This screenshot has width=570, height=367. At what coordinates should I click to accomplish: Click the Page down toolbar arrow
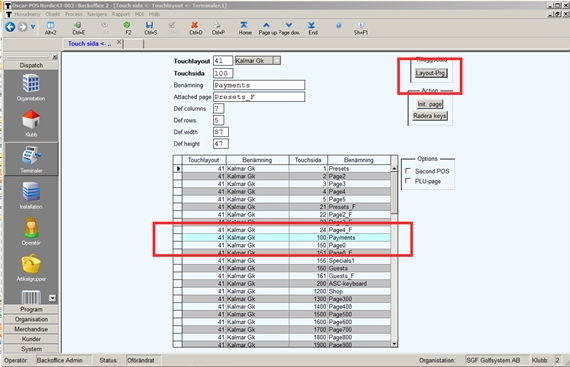(289, 28)
